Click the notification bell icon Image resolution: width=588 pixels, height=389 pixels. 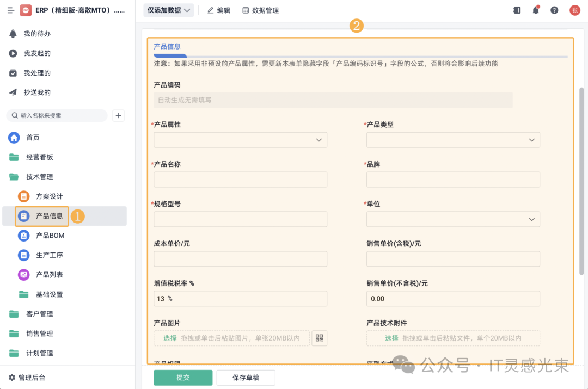click(x=536, y=10)
